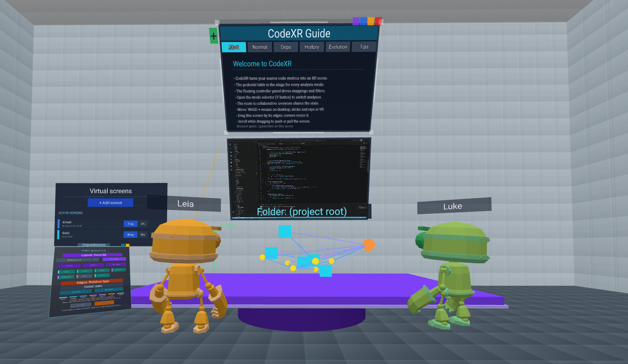
Task: Click the '+ Add screen' button
Action: coord(110,202)
